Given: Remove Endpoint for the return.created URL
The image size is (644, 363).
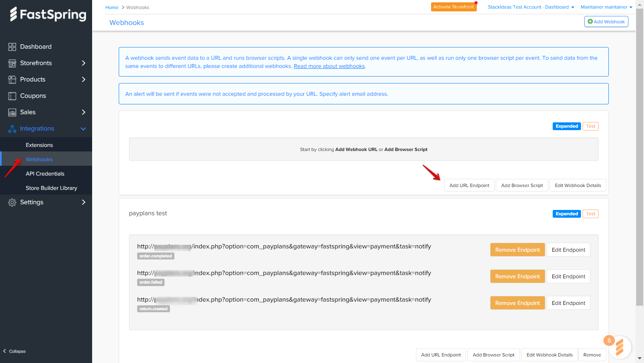Looking at the screenshot, I should click(x=517, y=303).
